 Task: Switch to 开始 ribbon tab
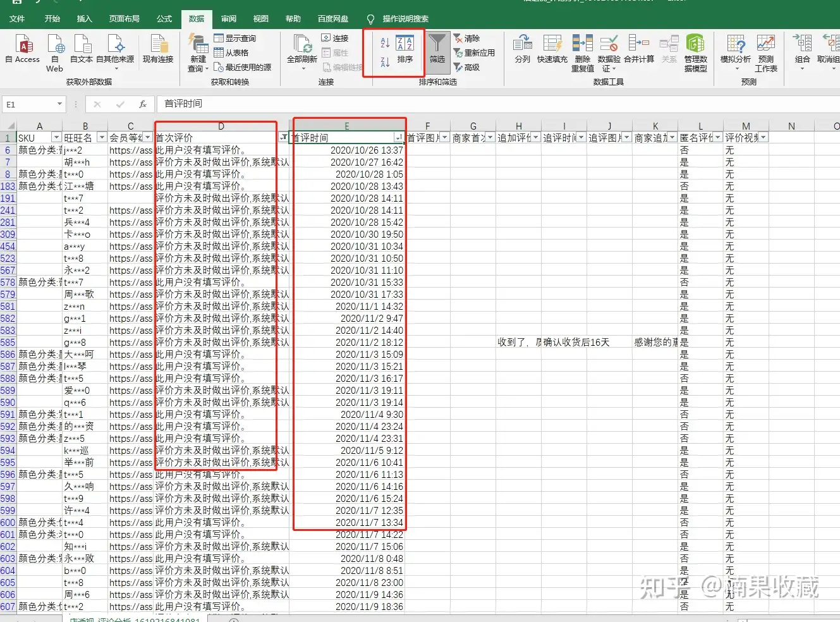point(52,18)
